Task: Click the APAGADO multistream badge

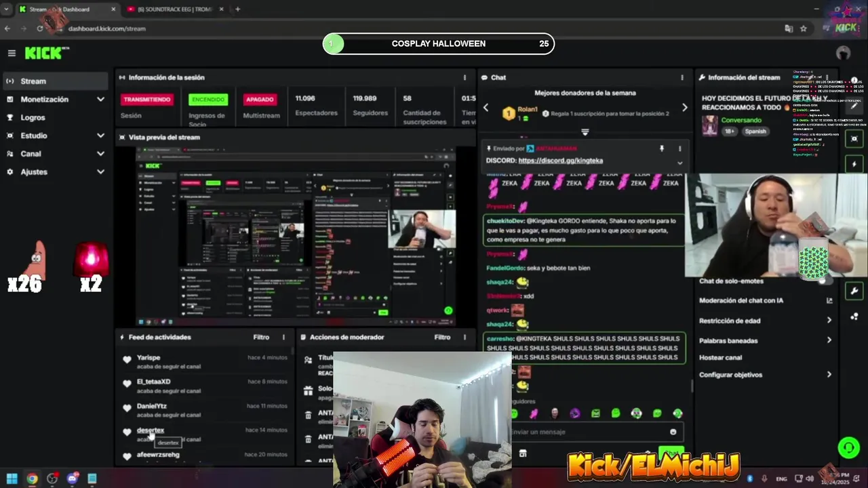Action: tap(260, 100)
